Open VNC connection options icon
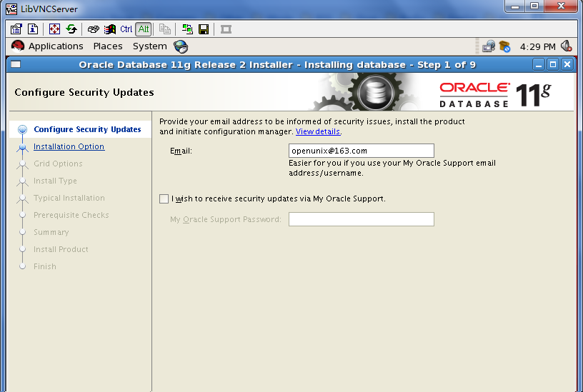The image size is (583, 392). coord(16,29)
